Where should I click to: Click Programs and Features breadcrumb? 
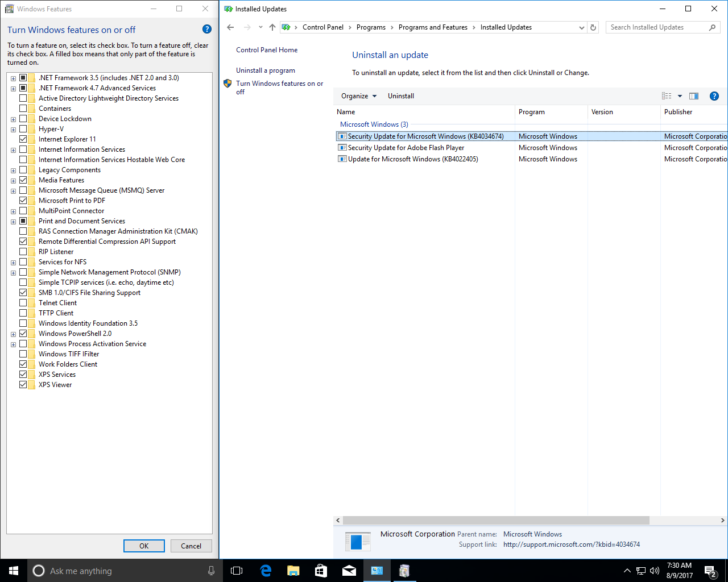433,27
